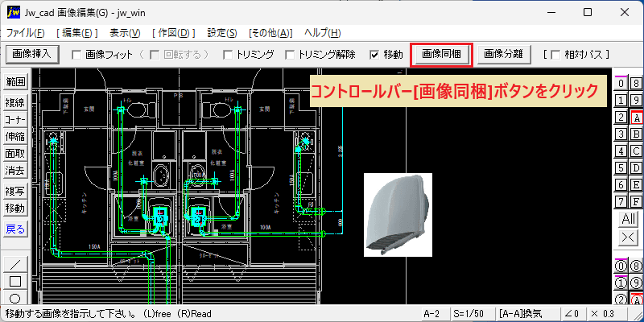Select the 消去 erase tool
Viewport: 644px width, 322px height.
point(15,171)
